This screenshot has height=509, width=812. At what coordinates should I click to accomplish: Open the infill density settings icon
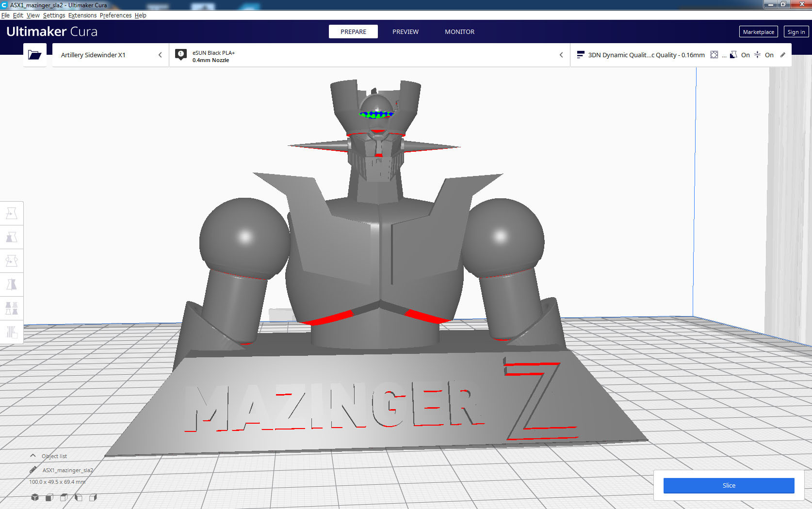point(715,54)
